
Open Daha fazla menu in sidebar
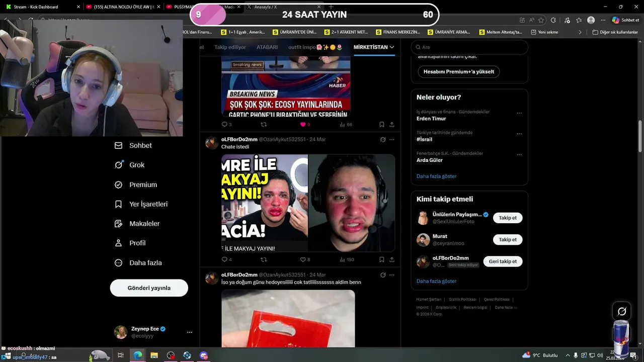click(x=138, y=262)
